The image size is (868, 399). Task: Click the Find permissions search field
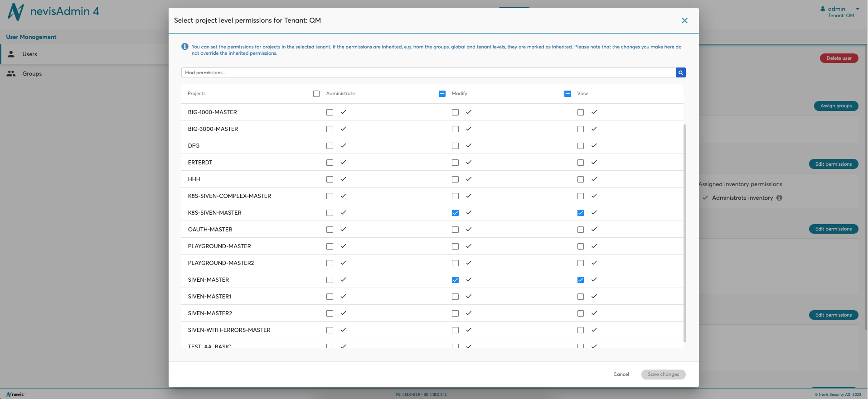click(x=428, y=72)
